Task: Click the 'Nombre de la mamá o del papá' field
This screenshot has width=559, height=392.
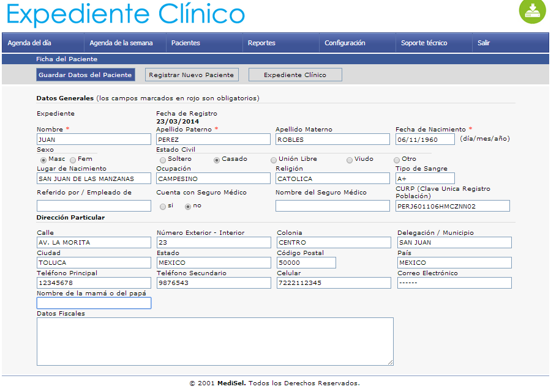Action: point(93,303)
